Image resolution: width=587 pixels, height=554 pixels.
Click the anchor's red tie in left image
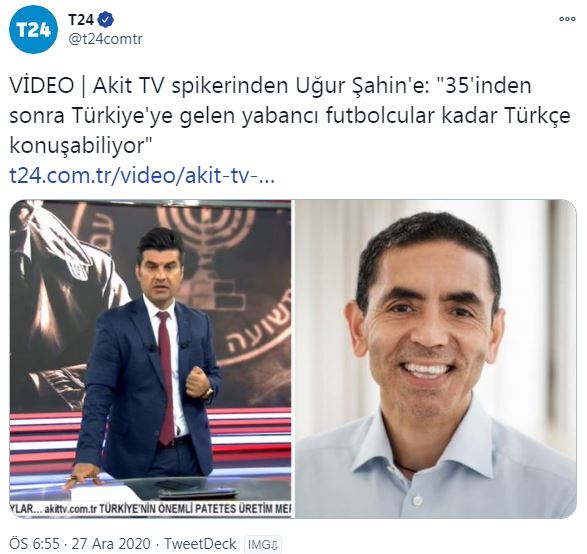coord(166,378)
